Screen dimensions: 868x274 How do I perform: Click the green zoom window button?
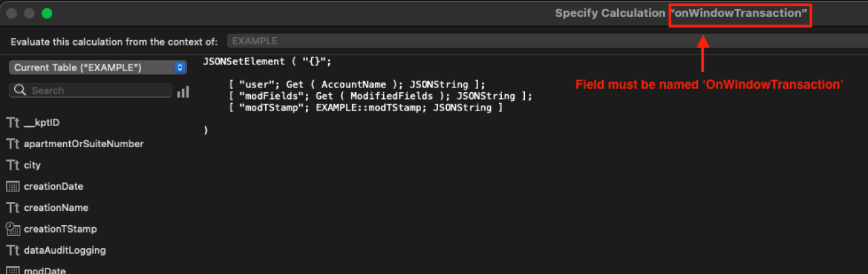(47, 13)
